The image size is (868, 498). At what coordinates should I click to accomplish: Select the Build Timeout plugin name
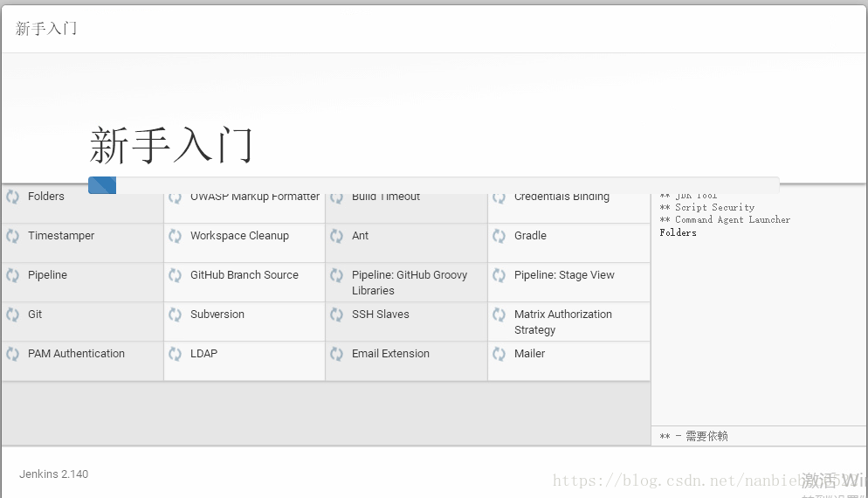386,197
